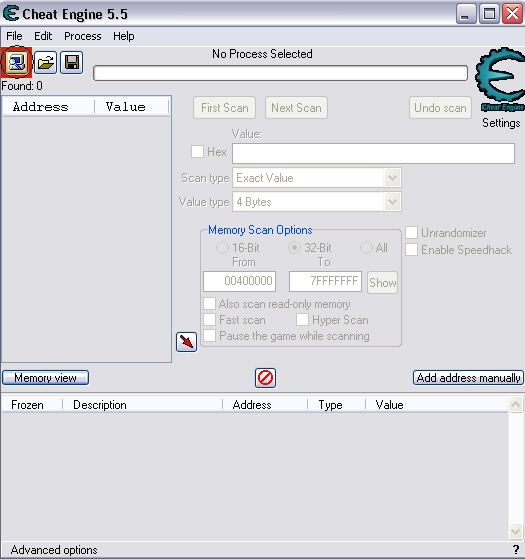The height and width of the screenshot is (559, 525).
Task: Click the Type column header
Action: click(x=337, y=405)
